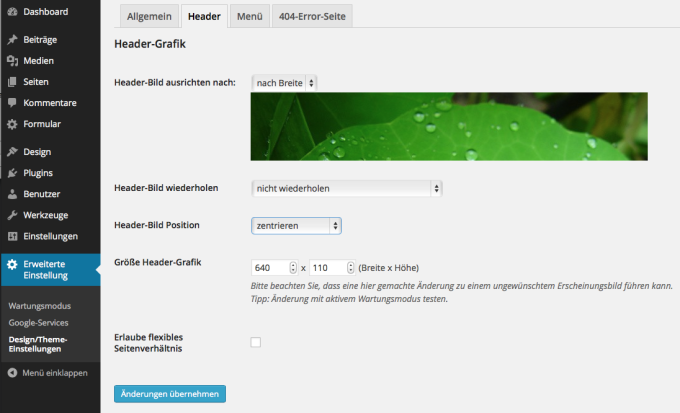The width and height of the screenshot is (680, 413).
Task: Click the Seiten pages icon
Action: [x=12, y=82]
